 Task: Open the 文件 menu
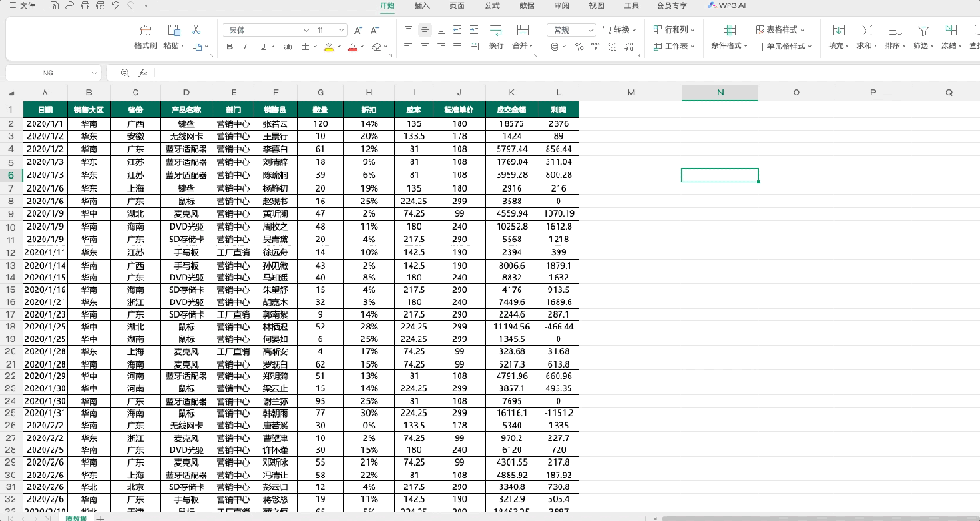coord(23,5)
